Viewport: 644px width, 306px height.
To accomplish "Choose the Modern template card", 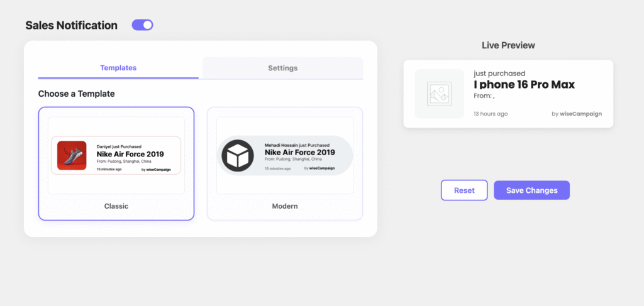I will [x=285, y=163].
